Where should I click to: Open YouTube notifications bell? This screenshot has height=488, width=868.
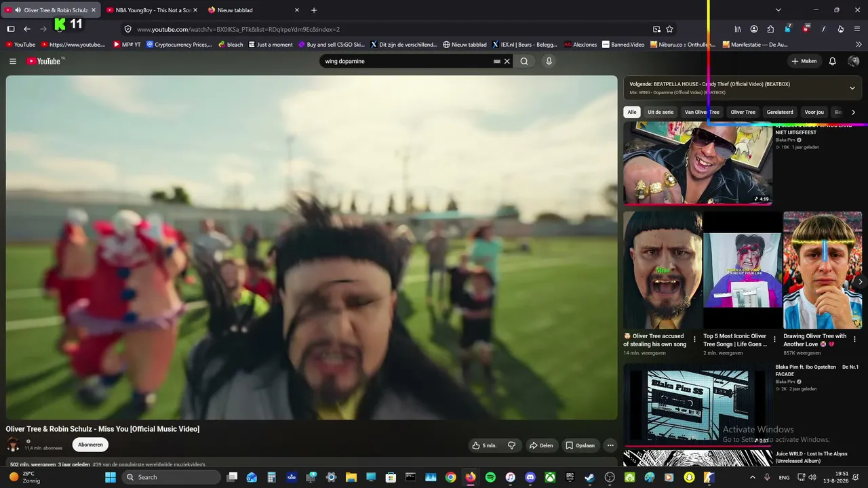[833, 61]
